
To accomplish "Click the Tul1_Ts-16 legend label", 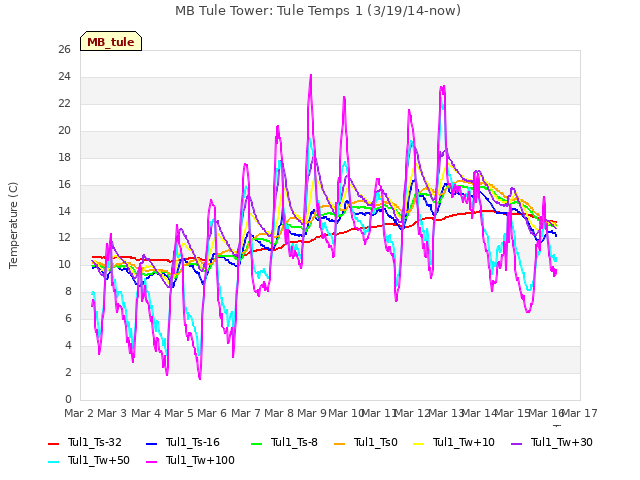I will tap(193, 442).
